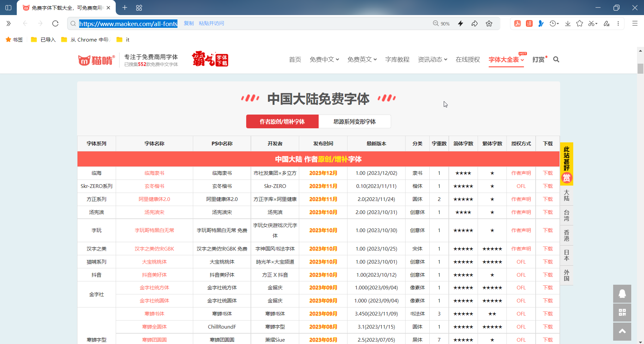
Task: Open the 玄冬楷书 font link
Action: click(x=154, y=186)
